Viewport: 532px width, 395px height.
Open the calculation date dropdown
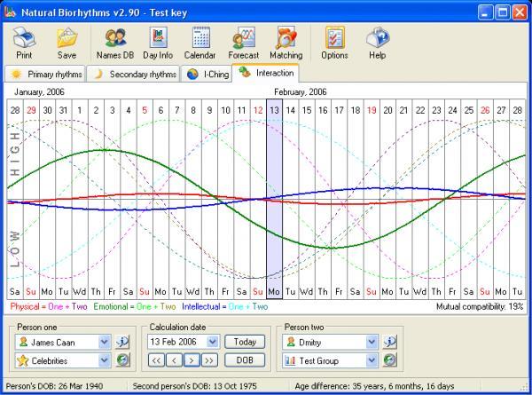(x=213, y=342)
